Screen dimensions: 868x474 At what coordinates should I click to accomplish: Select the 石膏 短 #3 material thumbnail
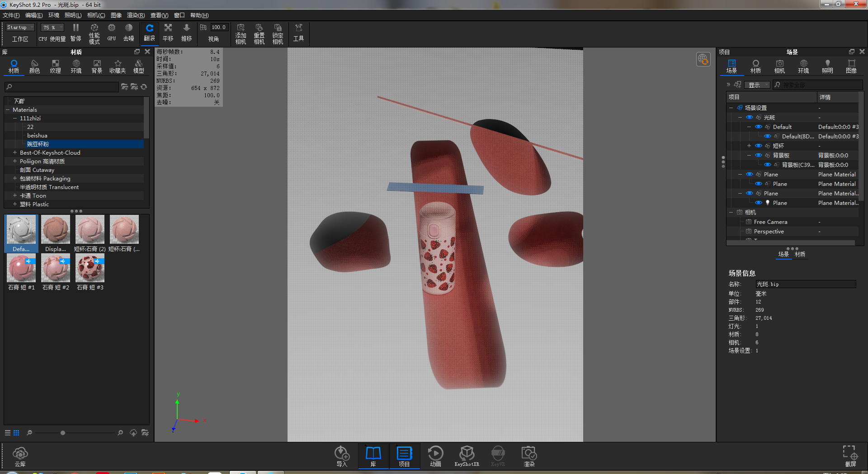[x=90, y=268]
